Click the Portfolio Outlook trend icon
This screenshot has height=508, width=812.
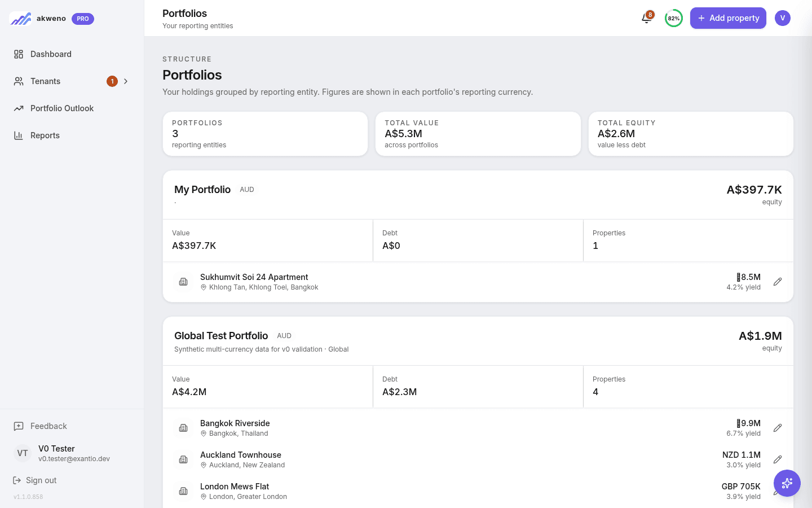19,108
